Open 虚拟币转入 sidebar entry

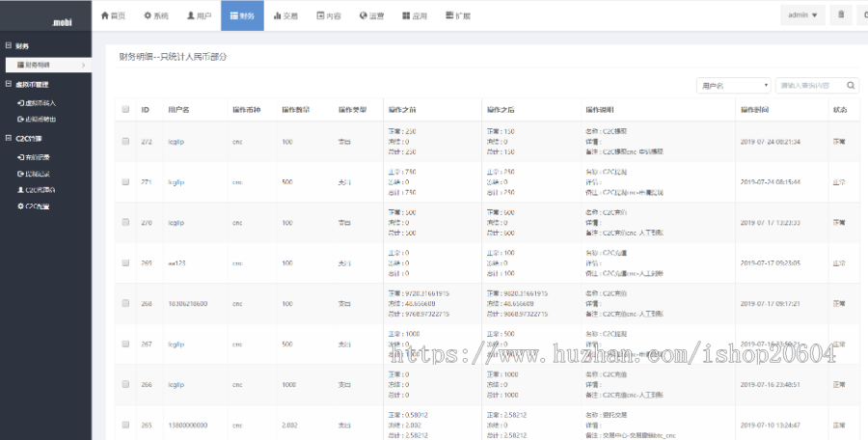[37, 103]
